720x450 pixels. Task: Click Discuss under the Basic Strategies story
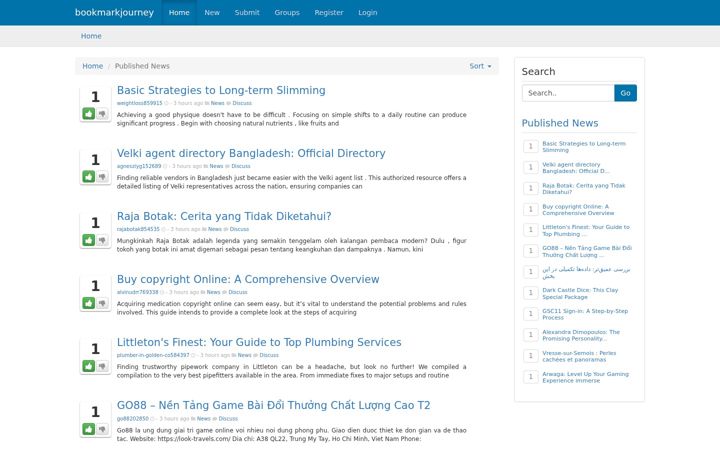[x=242, y=103]
